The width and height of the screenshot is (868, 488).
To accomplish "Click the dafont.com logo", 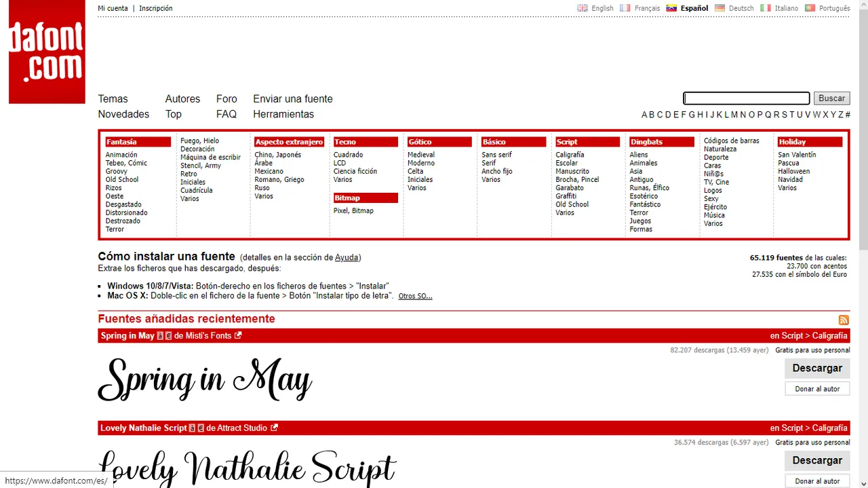I will tap(47, 52).
